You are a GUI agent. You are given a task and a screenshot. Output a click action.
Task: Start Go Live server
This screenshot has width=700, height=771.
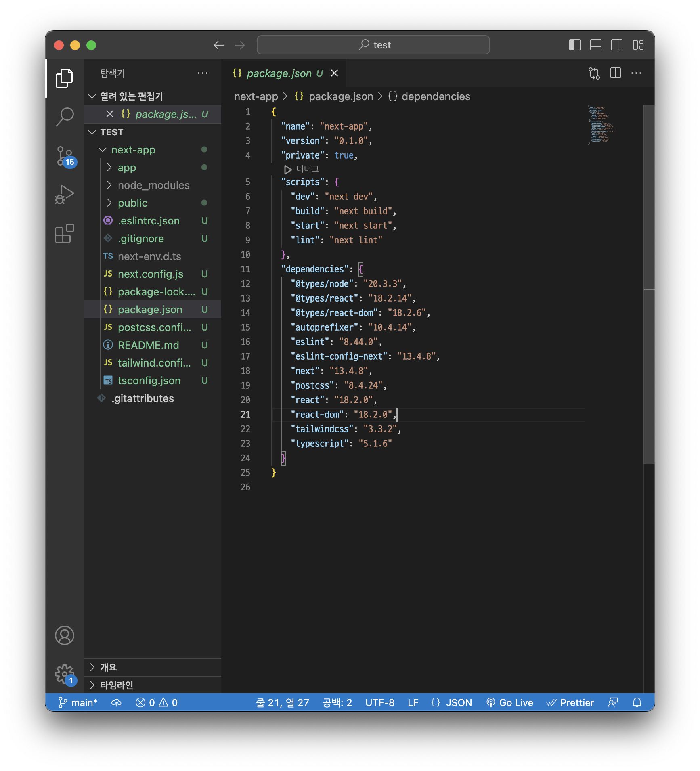pyautogui.click(x=509, y=703)
